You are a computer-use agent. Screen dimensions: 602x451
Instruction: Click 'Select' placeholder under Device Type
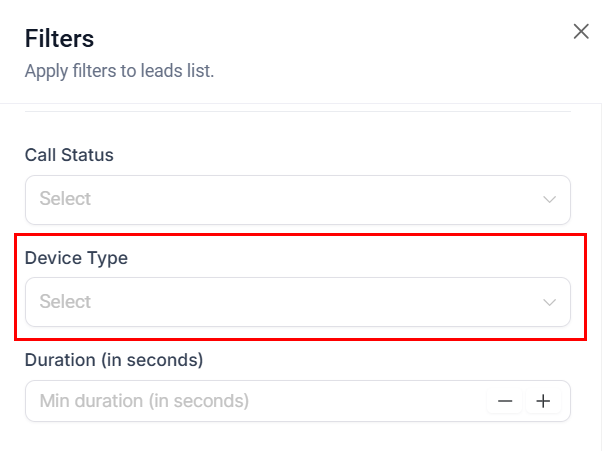click(x=65, y=302)
